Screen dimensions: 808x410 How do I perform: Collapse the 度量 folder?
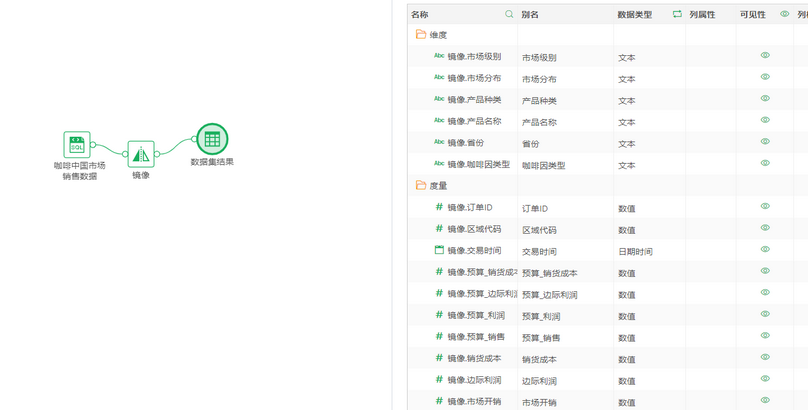[421, 185]
